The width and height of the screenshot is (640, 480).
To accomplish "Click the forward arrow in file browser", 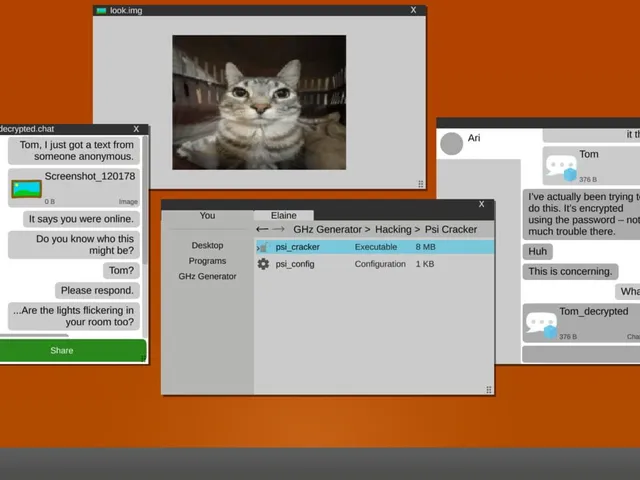I will click(x=278, y=229).
